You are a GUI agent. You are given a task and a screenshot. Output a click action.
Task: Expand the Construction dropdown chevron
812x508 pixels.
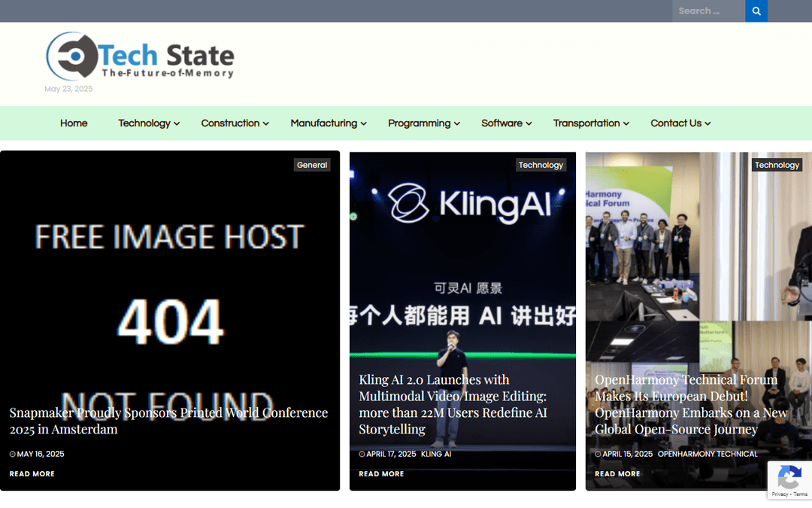265,124
